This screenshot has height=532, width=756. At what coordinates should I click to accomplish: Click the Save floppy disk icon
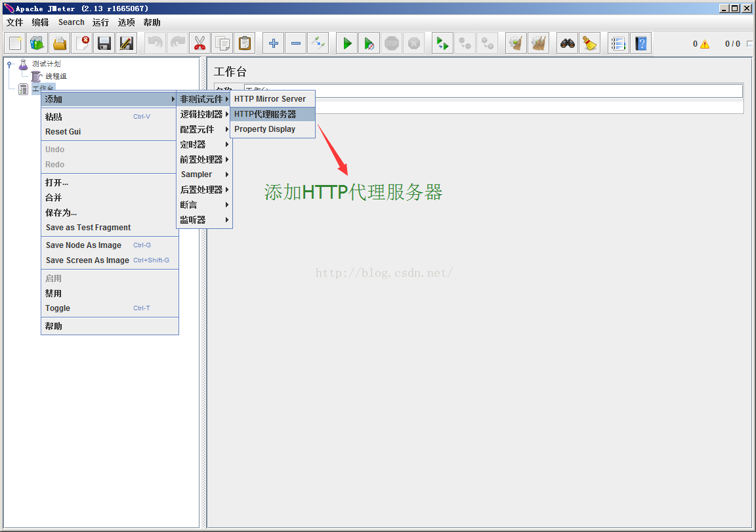pyautogui.click(x=104, y=43)
